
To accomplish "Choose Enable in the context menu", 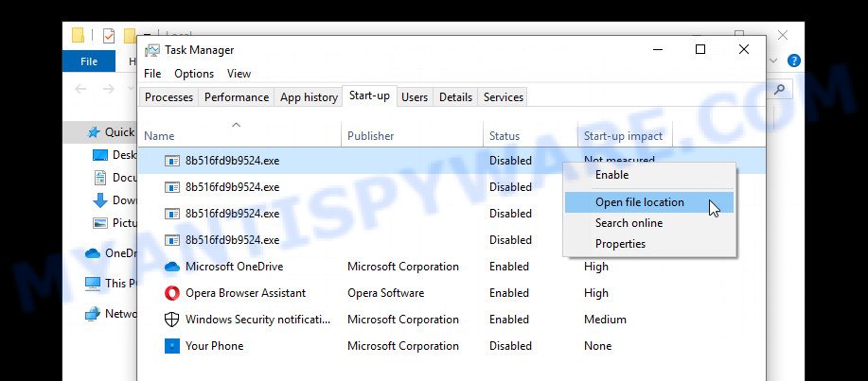I will [650, 175].
